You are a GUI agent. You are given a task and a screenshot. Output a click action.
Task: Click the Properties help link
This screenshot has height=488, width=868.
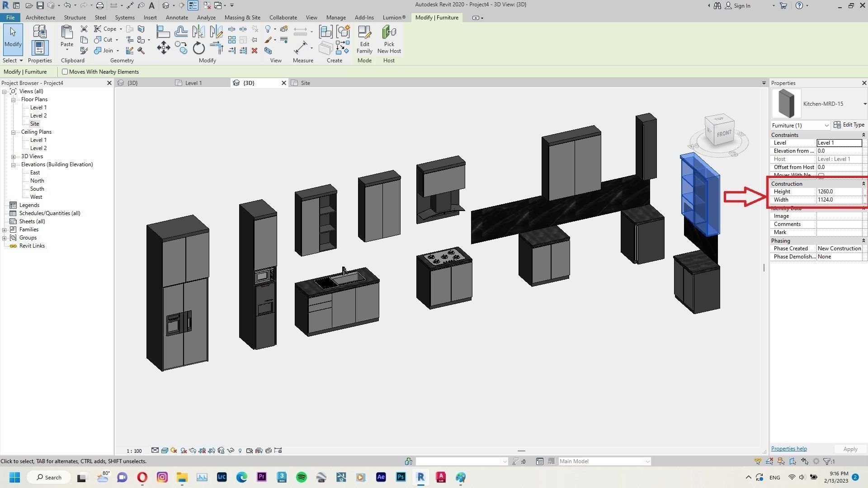pyautogui.click(x=789, y=449)
